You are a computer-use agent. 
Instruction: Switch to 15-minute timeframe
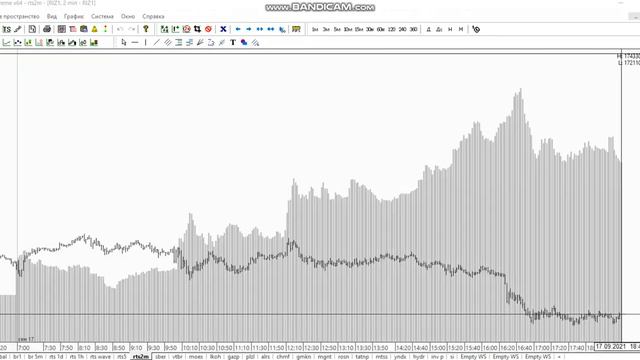coord(358,29)
